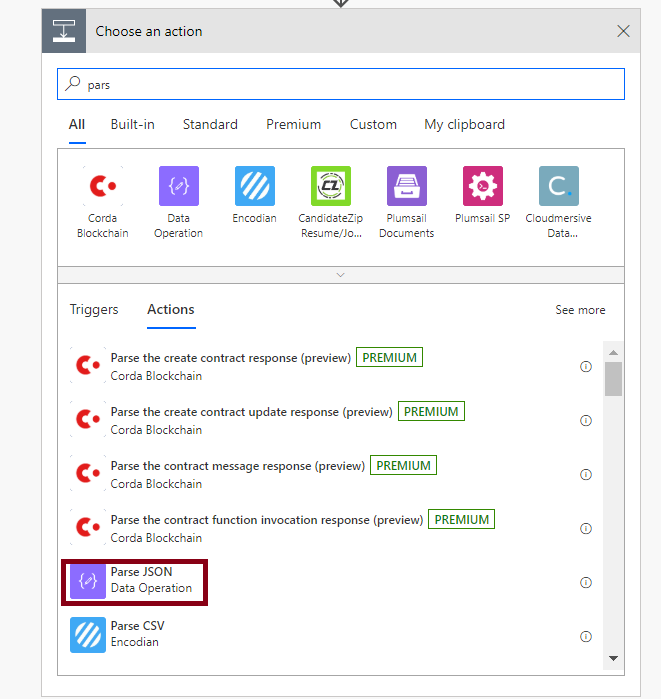Collapse the connectors list chevron
Image resolution: width=661 pixels, height=699 pixels.
coord(341,274)
